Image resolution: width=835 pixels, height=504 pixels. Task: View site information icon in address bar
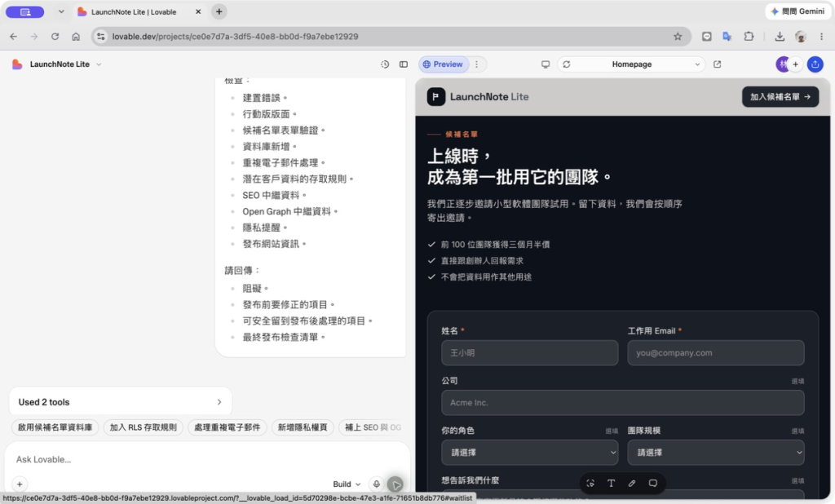coord(100,36)
